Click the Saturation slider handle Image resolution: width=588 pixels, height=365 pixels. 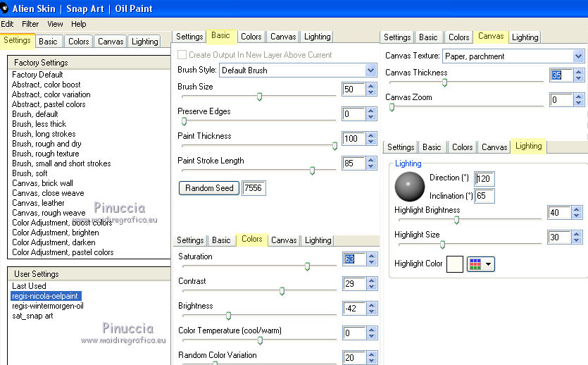308,267
